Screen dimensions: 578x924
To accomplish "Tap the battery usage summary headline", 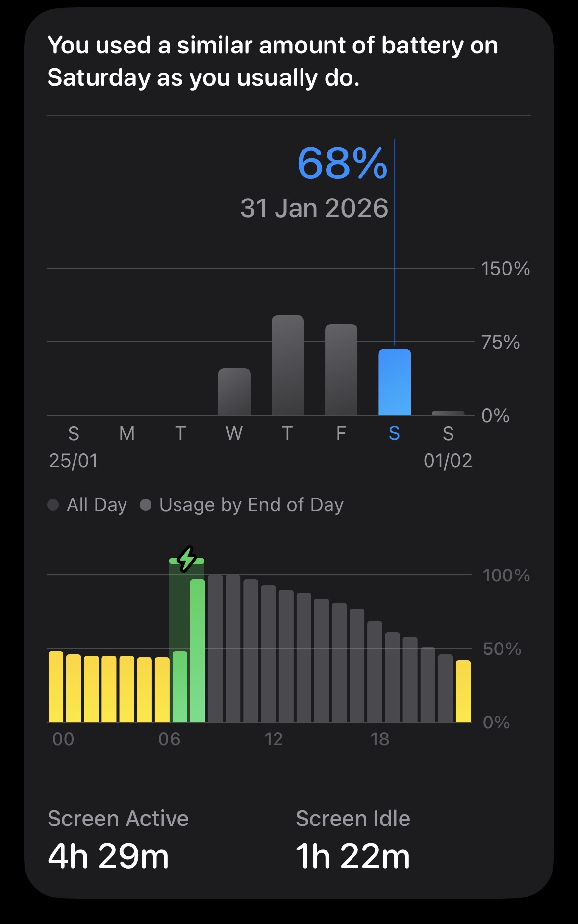I will pyautogui.click(x=273, y=61).
